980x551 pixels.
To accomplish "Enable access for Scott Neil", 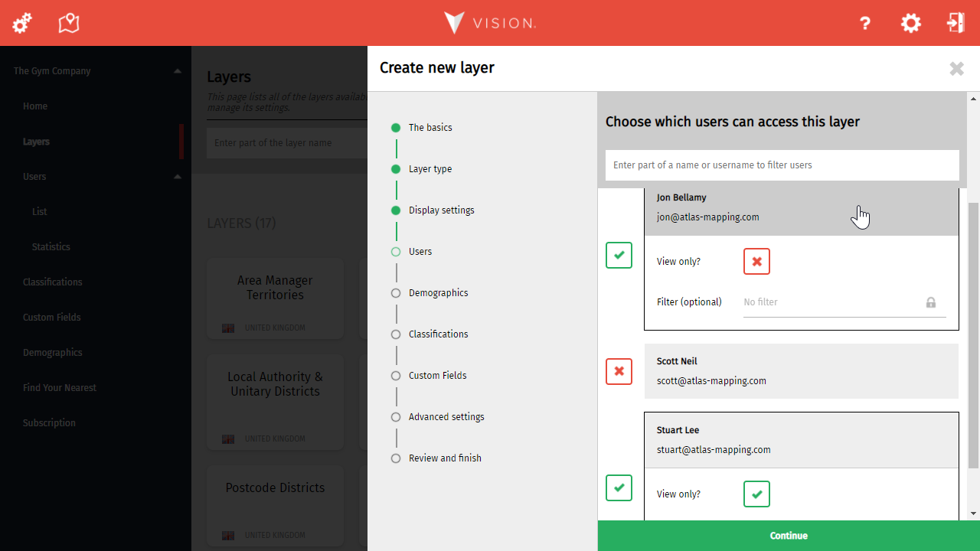I will [619, 371].
